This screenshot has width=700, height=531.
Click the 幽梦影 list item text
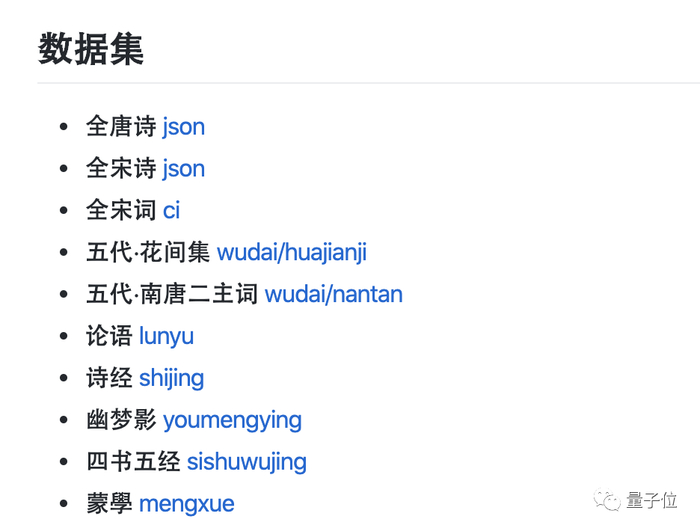click(121, 420)
